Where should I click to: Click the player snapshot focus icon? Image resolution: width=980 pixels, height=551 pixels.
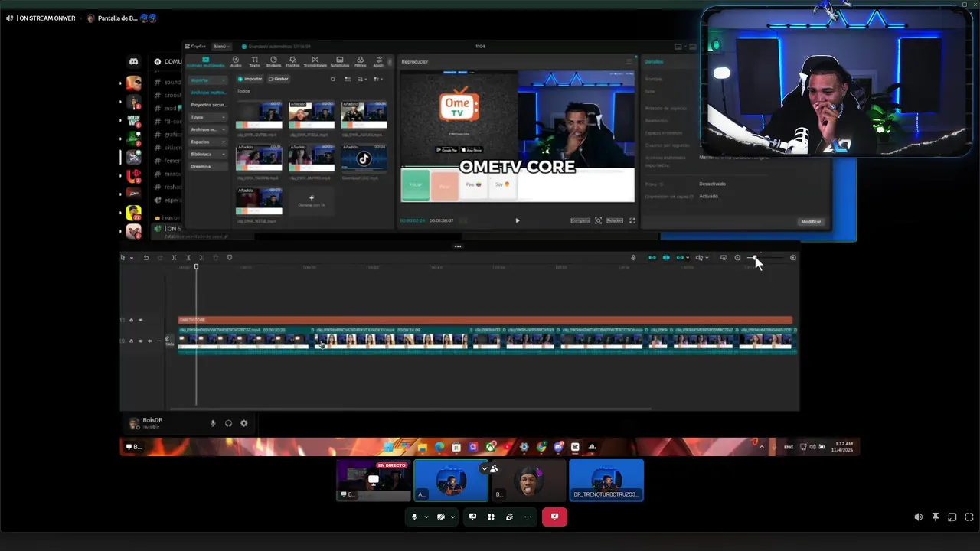click(598, 220)
